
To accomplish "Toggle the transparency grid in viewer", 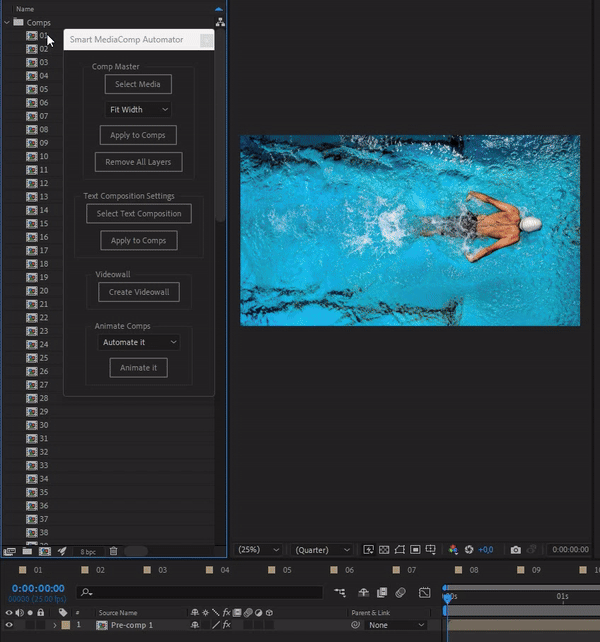I will (x=384, y=550).
